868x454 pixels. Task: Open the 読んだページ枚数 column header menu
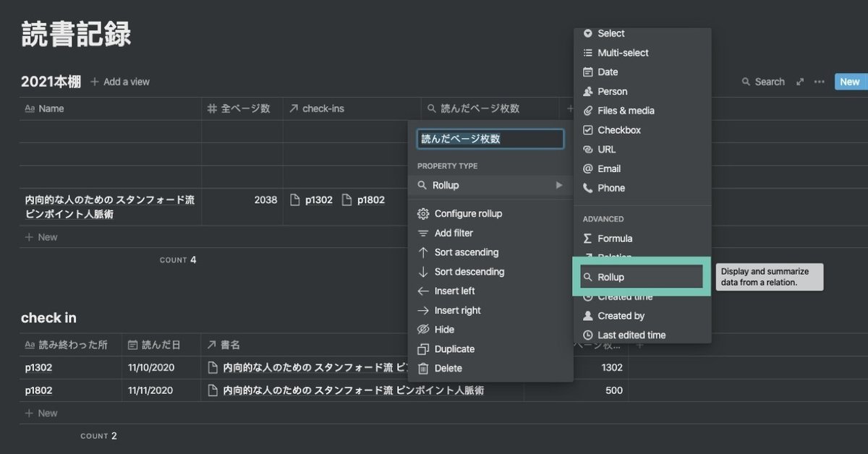480,108
